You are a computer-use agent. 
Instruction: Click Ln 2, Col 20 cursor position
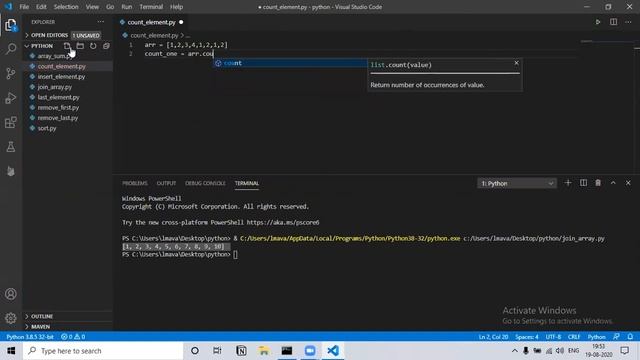tap(493, 336)
